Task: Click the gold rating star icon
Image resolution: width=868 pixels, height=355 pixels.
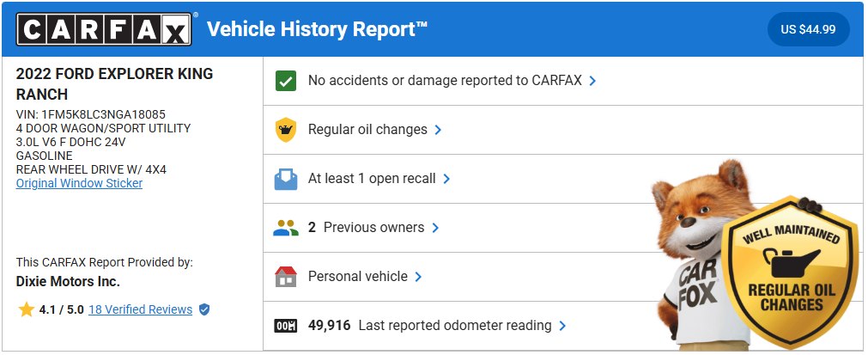Action: coord(26,309)
